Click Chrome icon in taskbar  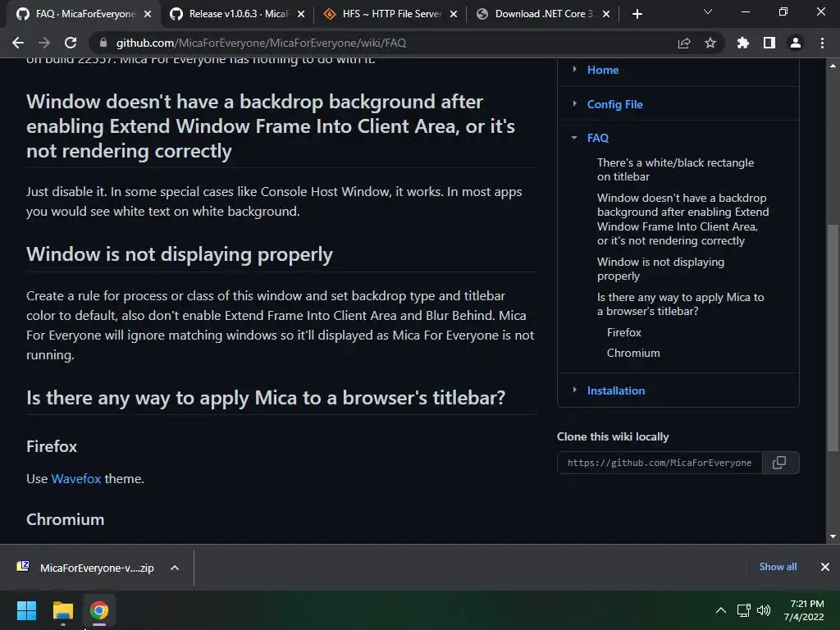click(x=98, y=610)
